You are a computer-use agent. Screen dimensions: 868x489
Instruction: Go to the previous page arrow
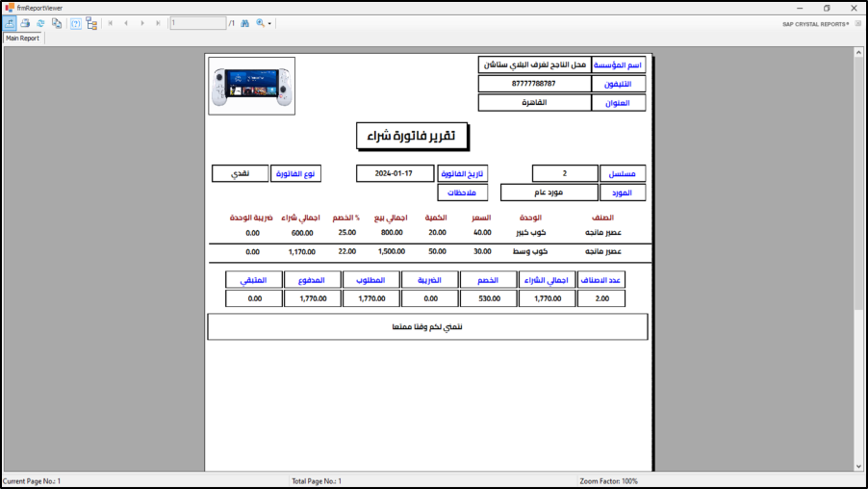pyautogui.click(x=126, y=23)
